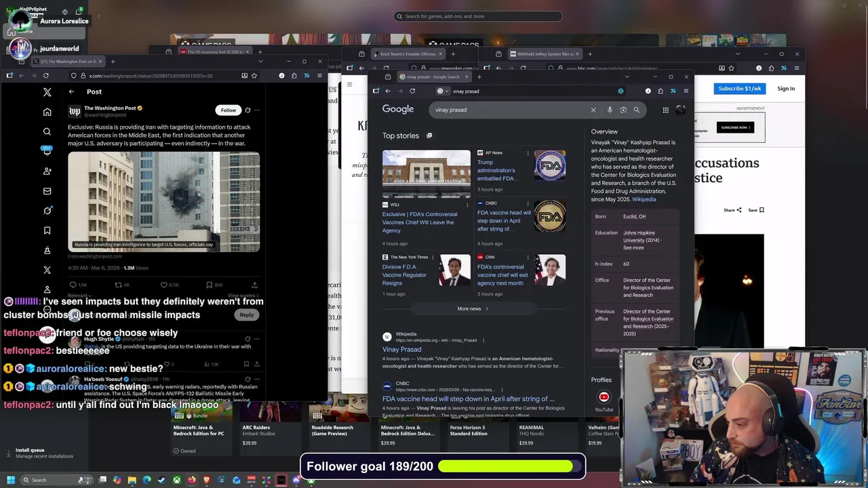
Task: Open Google search by image (Lens)
Action: click(x=623, y=110)
